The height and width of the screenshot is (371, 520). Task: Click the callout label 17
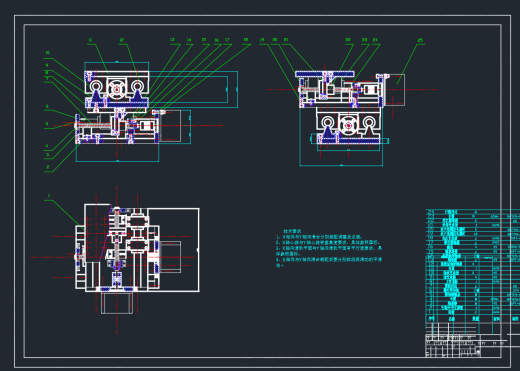[x=227, y=40]
